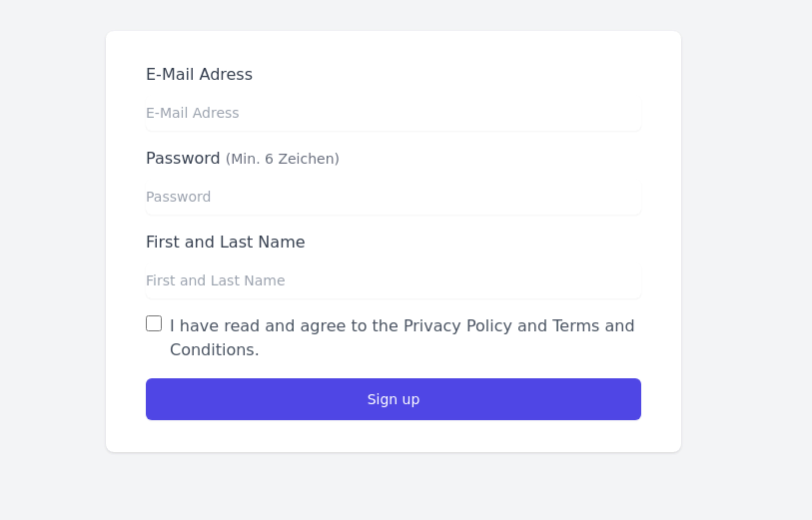Select the First and Last Name field
Screen dimensions: 812x520
[x=393, y=280]
